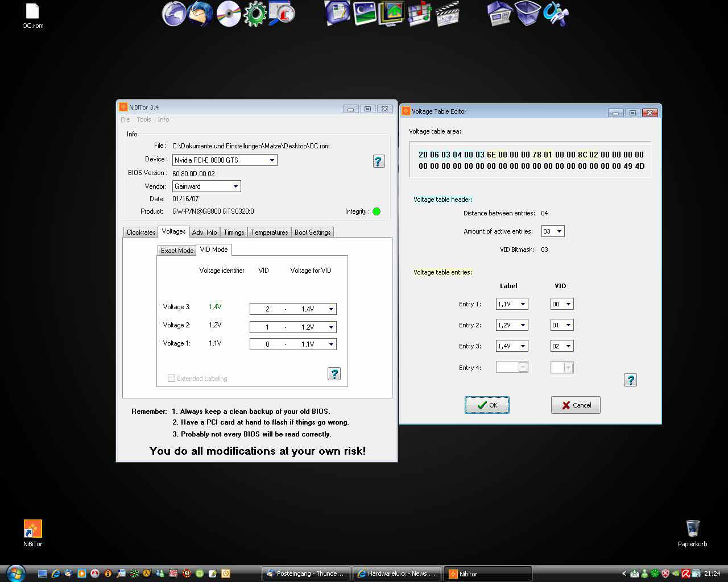Screen dimensions: 728x582
Task: Open the Tools menu in NiBiTor
Action: 144,119
